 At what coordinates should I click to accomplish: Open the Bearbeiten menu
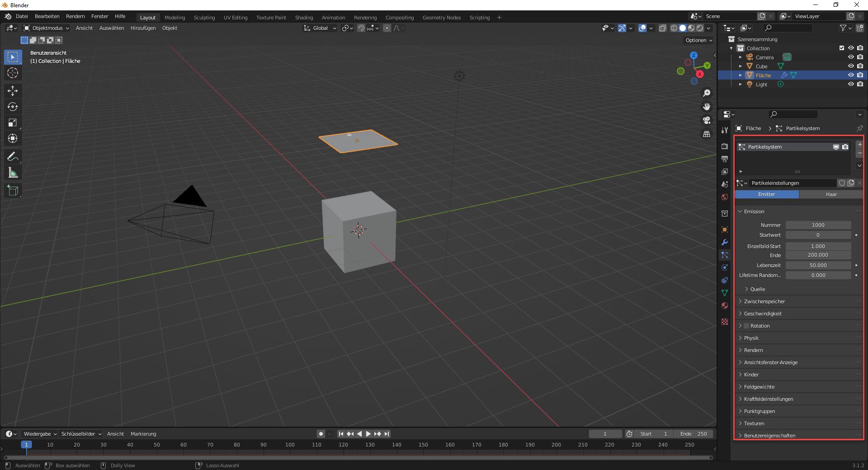[47, 16]
